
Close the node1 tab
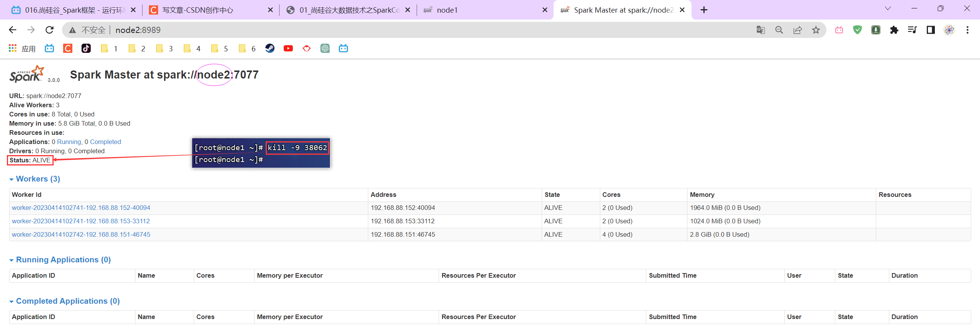(x=545, y=10)
